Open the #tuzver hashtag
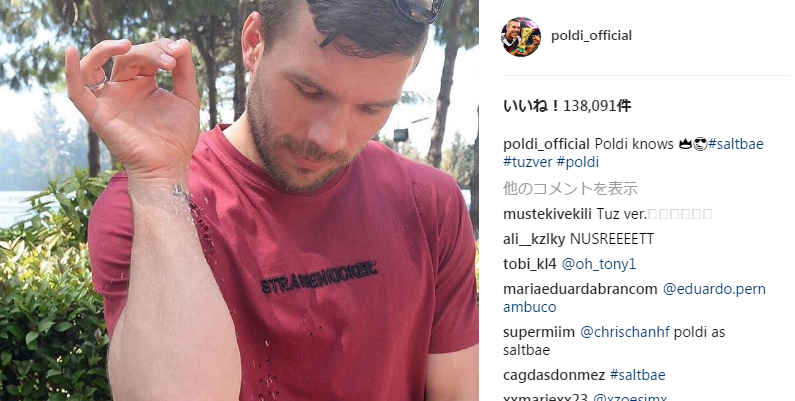The height and width of the screenshot is (401, 795). (x=527, y=162)
